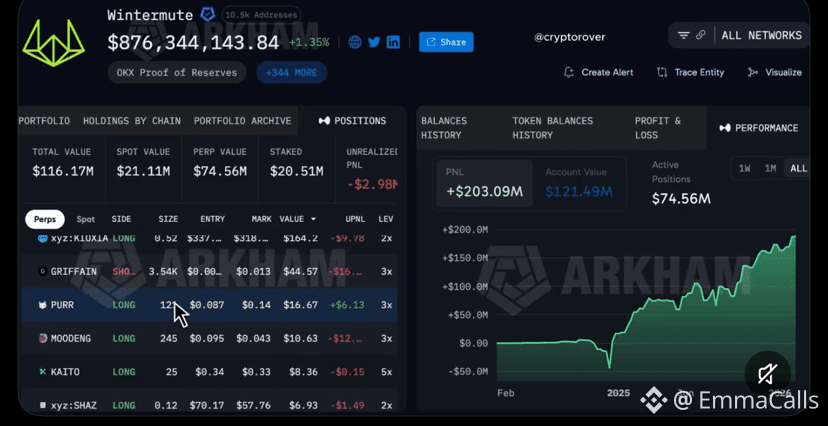Switch to PORTFOLIO ARCHIVE tab
This screenshot has width=828, height=426.
click(x=242, y=121)
